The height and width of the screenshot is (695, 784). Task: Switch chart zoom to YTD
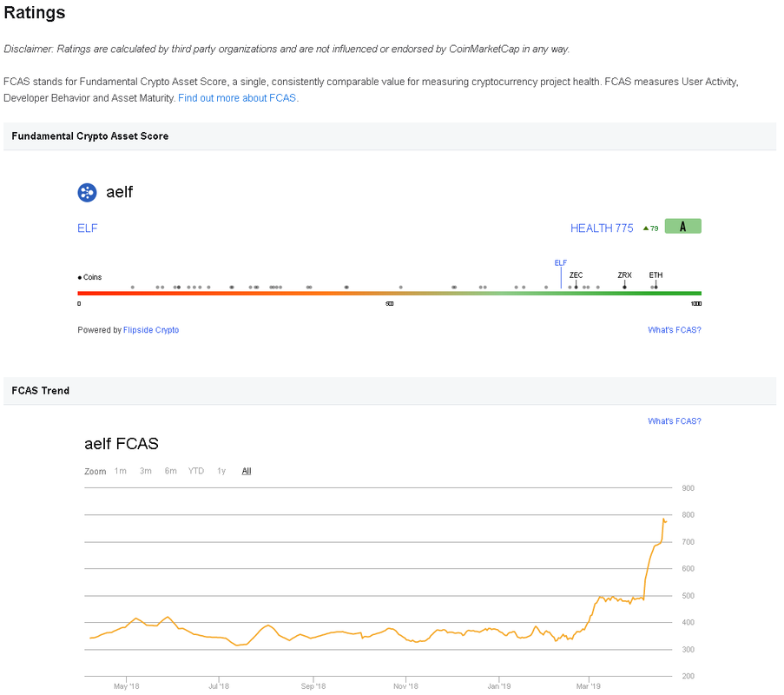coord(196,472)
